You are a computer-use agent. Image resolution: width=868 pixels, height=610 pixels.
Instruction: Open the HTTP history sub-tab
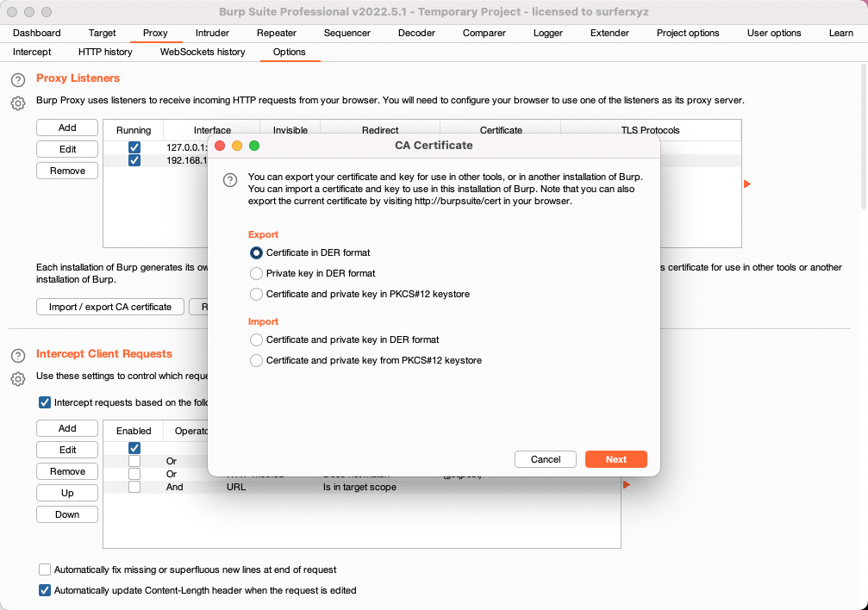[105, 52]
